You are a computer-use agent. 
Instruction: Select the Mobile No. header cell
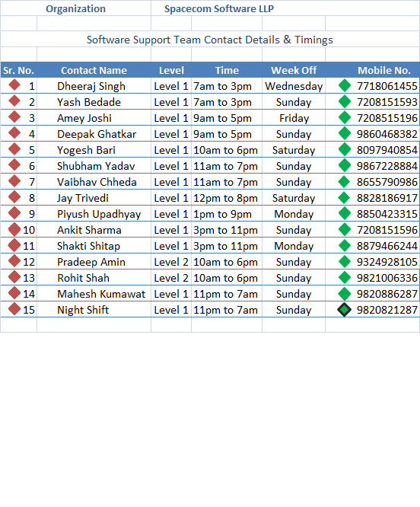[x=373, y=70]
